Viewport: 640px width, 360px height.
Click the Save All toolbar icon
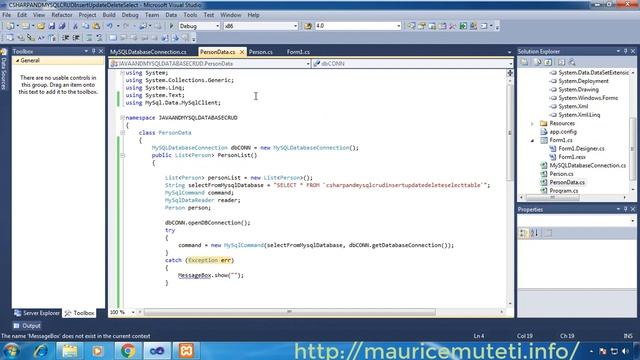[62, 26]
